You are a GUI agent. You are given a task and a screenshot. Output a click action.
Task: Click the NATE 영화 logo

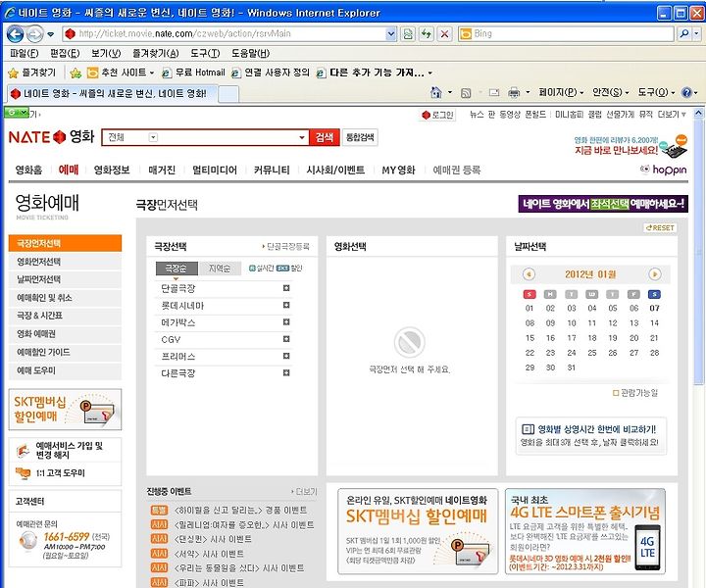[x=51, y=137]
